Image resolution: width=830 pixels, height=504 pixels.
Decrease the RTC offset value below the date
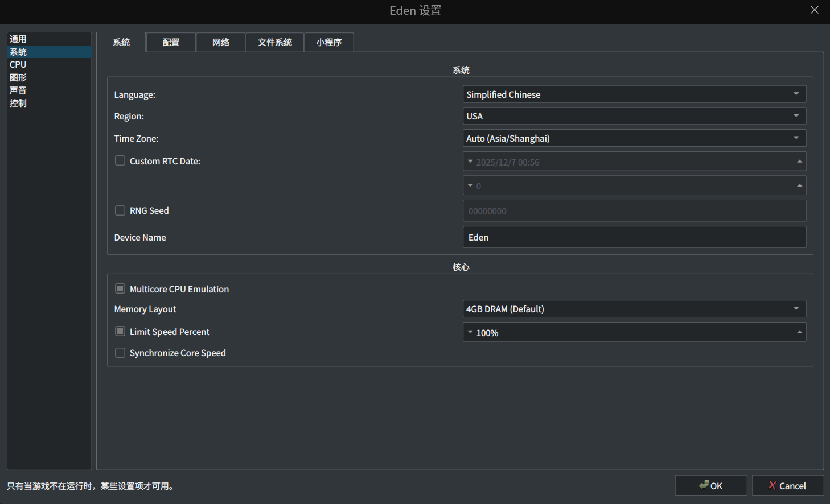[470, 185]
